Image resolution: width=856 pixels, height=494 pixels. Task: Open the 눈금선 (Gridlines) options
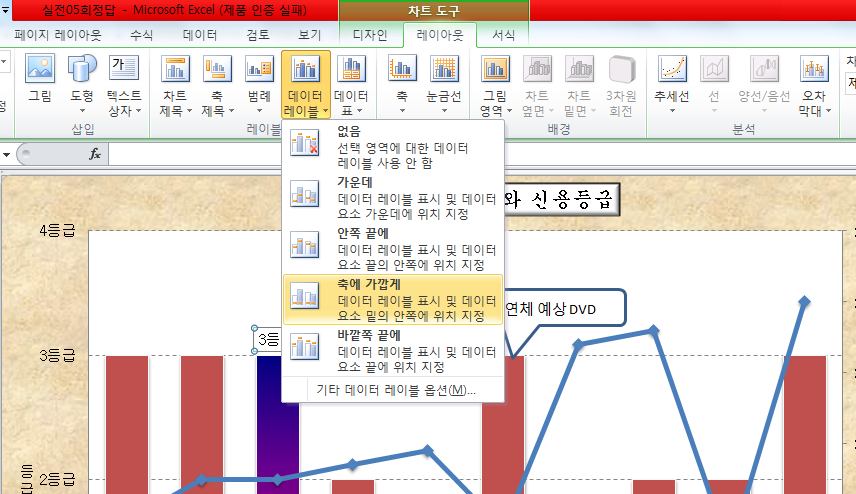444,84
